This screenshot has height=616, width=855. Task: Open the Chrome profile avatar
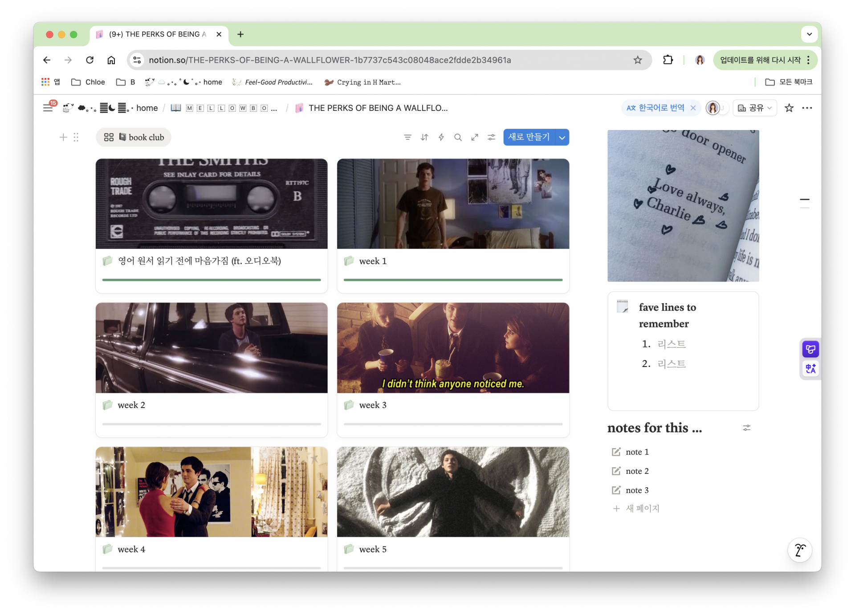click(700, 60)
